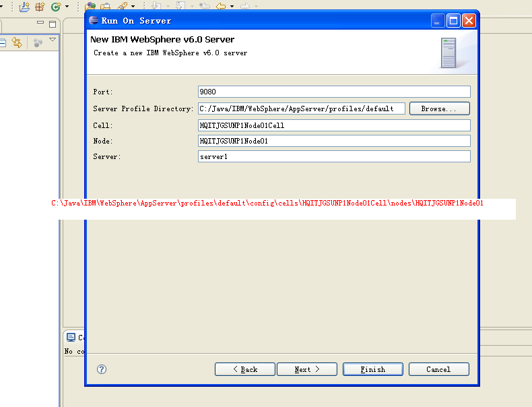
Task: Click the Last Edit Location icon
Action: tap(205, 6)
